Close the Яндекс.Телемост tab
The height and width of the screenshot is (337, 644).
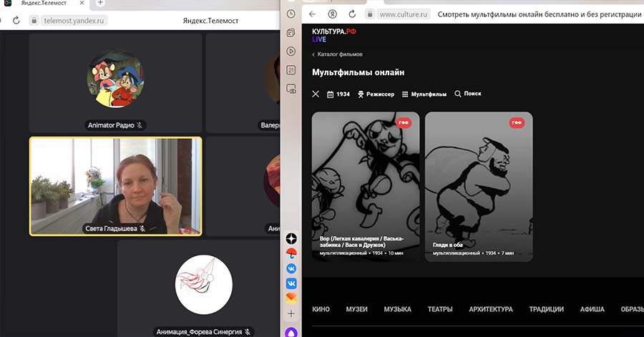82,3
